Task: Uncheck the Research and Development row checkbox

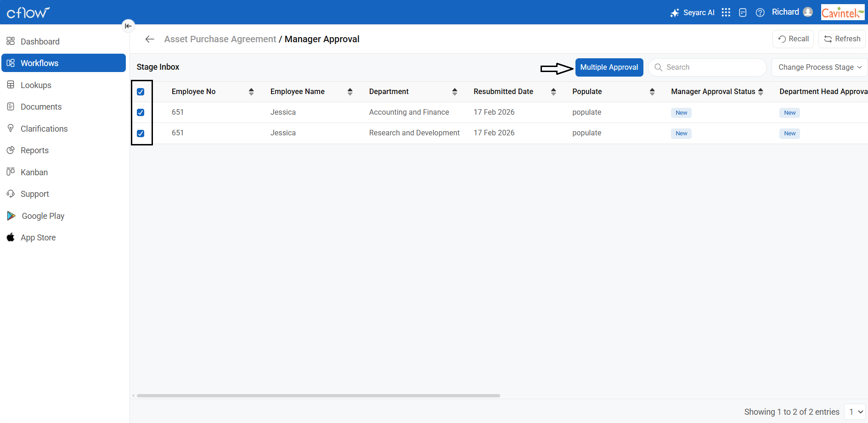Action: pyautogui.click(x=141, y=134)
